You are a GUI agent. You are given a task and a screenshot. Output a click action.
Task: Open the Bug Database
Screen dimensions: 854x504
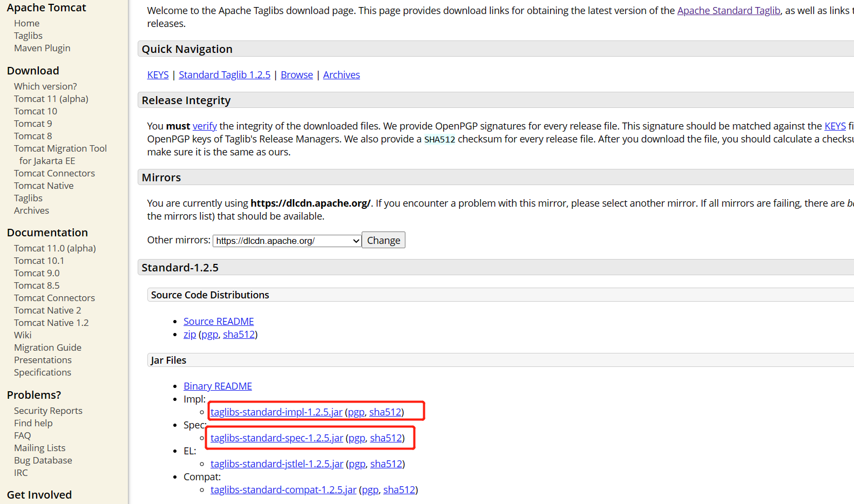pos(43,460)
